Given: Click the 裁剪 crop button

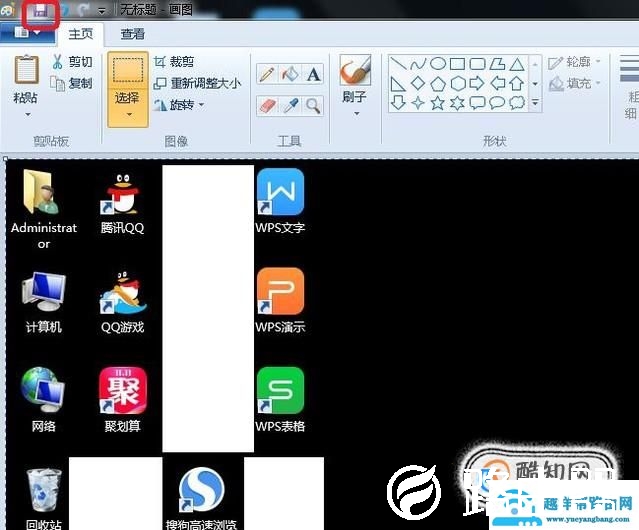Looking at the screenshot, I should pyautogui.click(x=174, y=62).
